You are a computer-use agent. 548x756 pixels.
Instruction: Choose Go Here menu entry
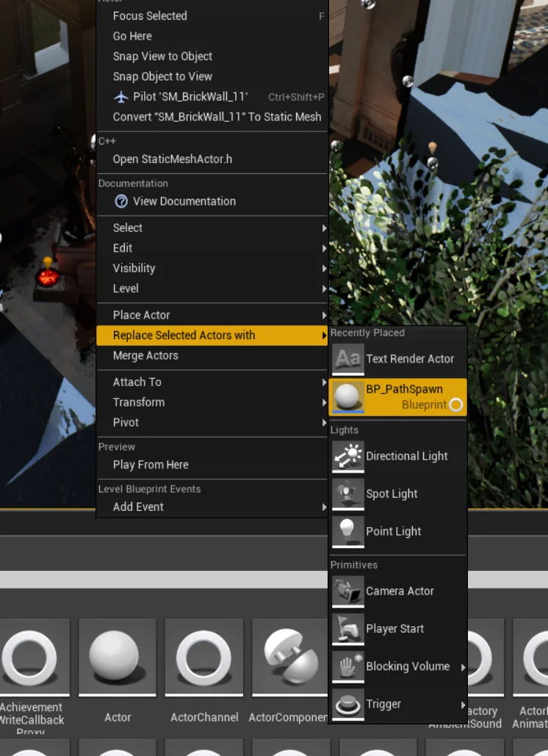tap(212, 36)
